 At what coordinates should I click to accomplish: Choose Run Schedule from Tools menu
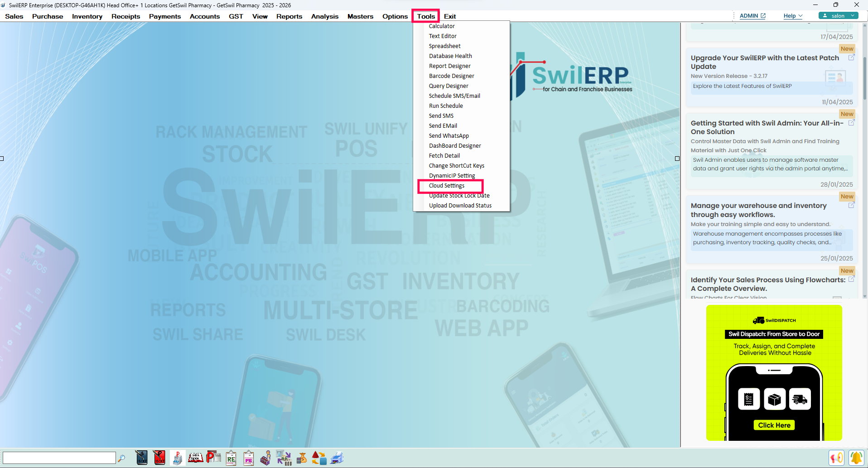(446, 106)
